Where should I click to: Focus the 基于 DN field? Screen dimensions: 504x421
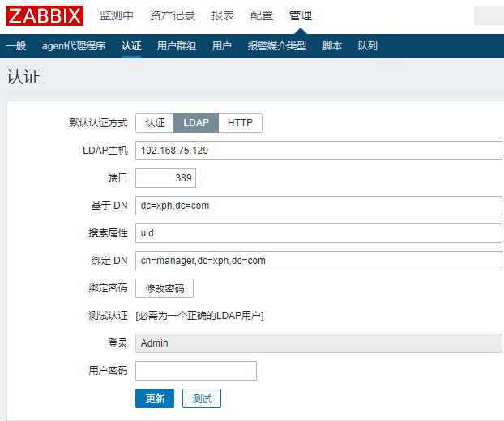pos(318,206)
